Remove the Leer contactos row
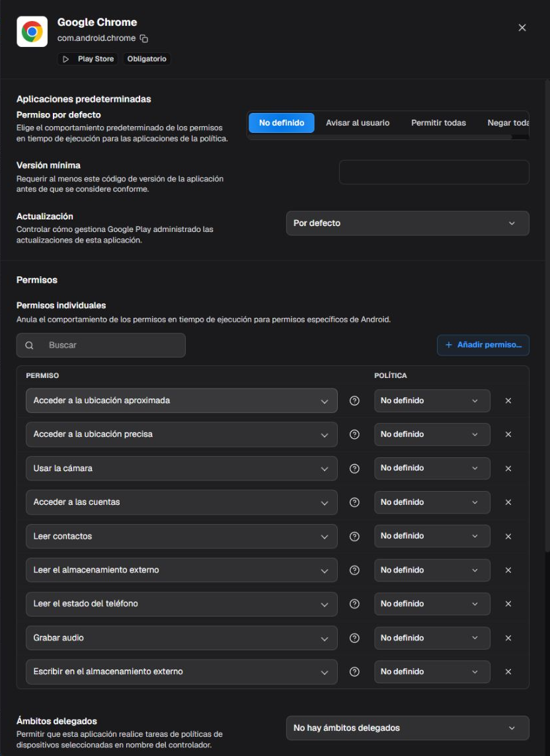 [508, 536]
